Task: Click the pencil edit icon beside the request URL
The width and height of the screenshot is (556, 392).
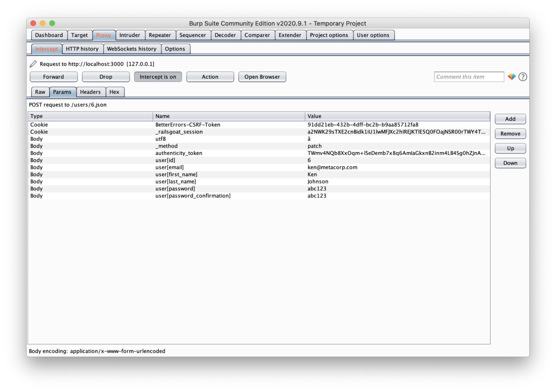Action: click(x=34, y=64)
